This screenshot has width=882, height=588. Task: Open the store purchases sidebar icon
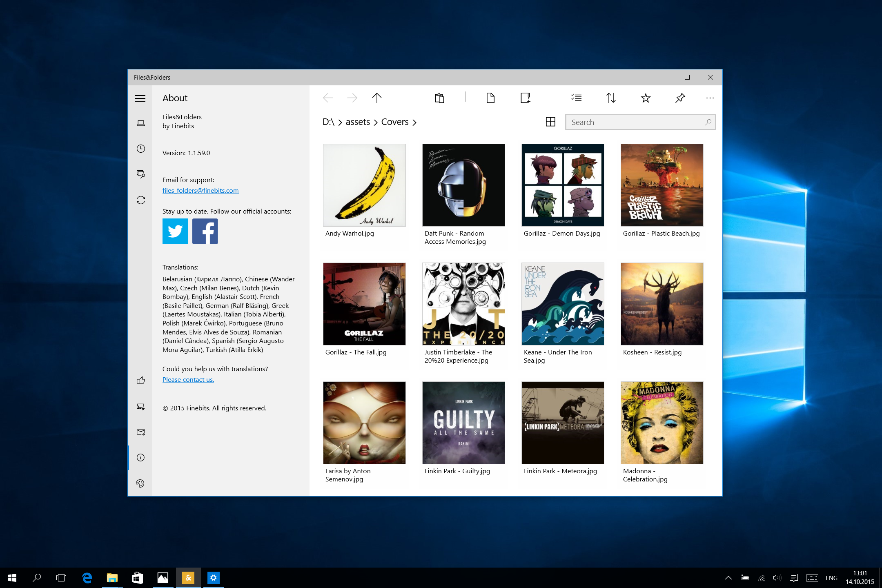[x=140, y=407]
